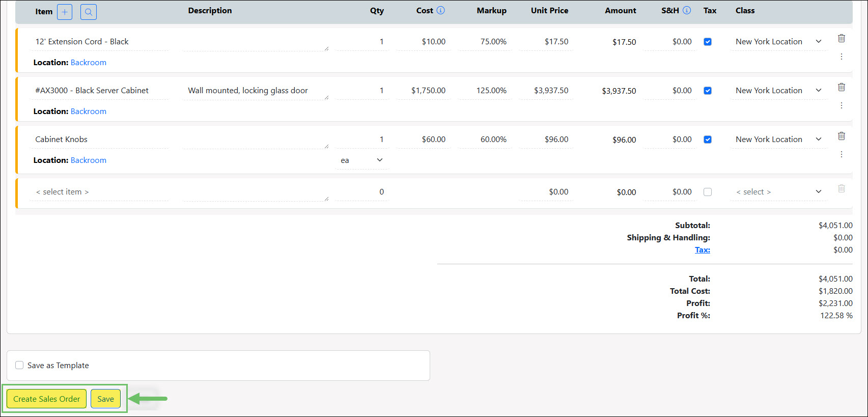Edit the description 'Wall mounted, locking glass door'
The height and width of the screenshot is (417, 868).
pos(256,91)
